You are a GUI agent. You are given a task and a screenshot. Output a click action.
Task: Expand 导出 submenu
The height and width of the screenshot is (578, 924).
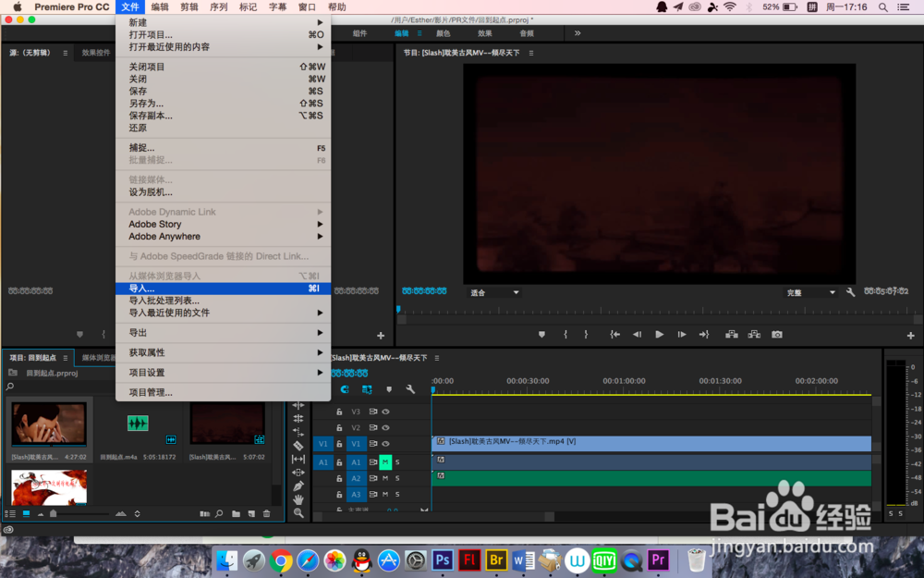224,333
